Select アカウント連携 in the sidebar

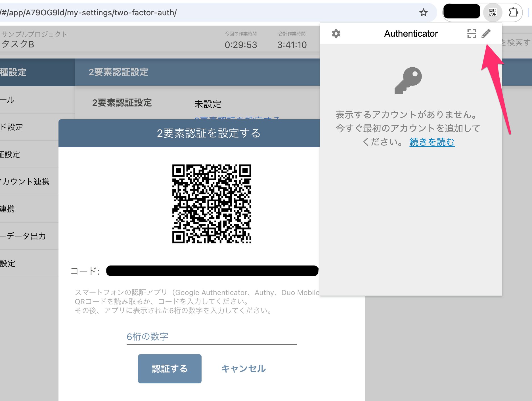[x=26, y=181]
